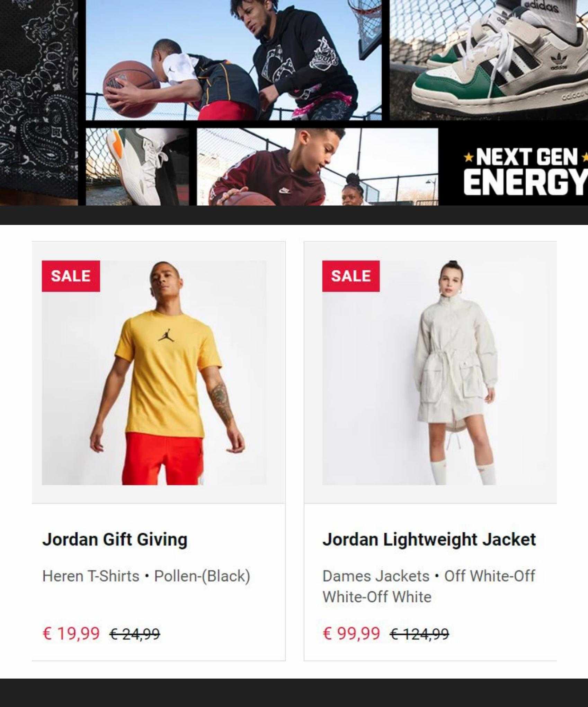Open the Jordan Lightweight Jacket product title
The image size is (588, 707).
tap(429, 540)
